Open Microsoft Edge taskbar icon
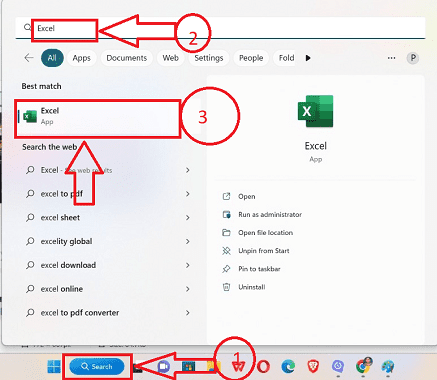The image size is (437, 380). 288,367
